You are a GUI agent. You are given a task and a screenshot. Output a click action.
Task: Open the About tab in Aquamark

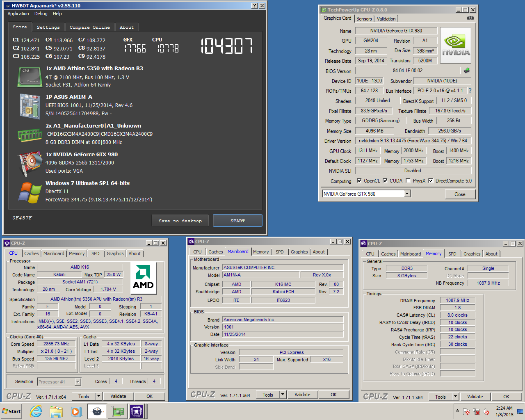tap(127, 27)
